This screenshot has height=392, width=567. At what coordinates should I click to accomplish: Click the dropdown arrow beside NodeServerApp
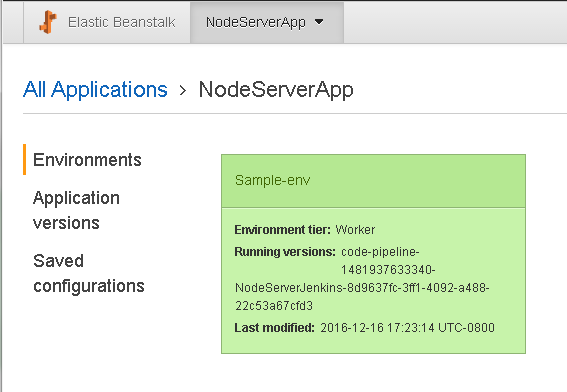319,22
